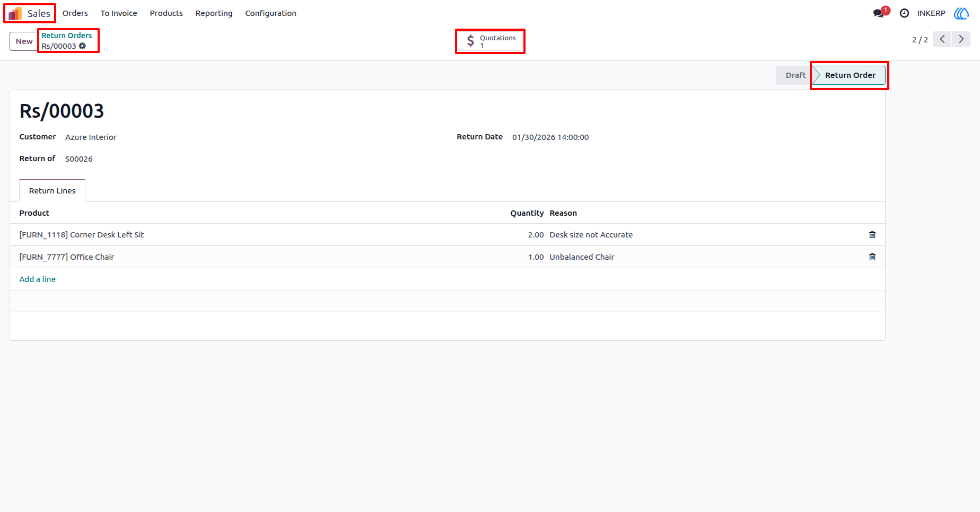Sort by Reason column header
The image size is (980, 512).
click(563, 213)
